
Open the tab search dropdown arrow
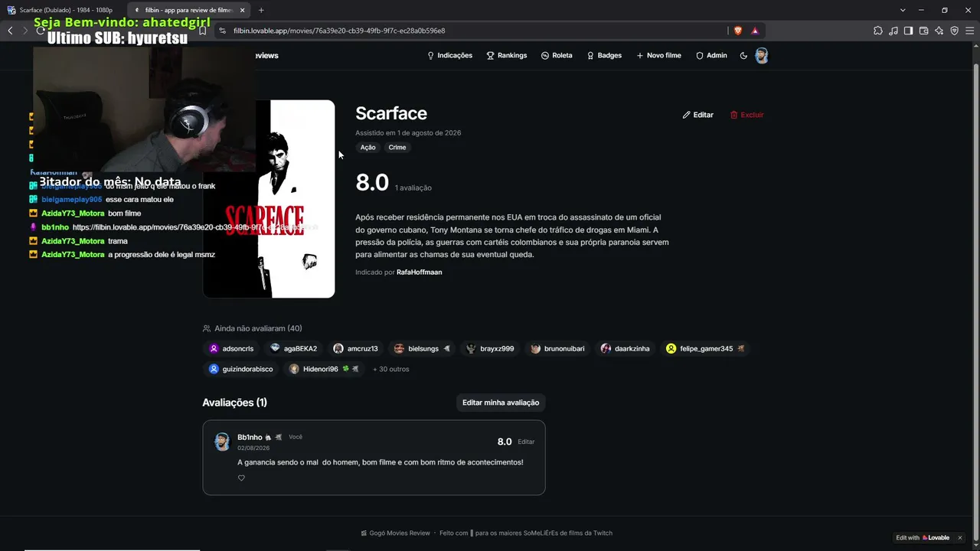pyautogui.click(x=903, y=10)
